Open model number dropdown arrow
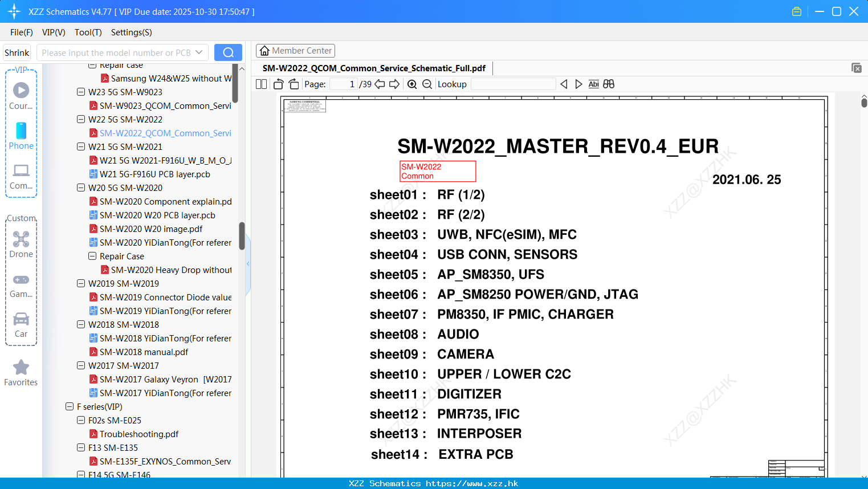 coord(199,52)
